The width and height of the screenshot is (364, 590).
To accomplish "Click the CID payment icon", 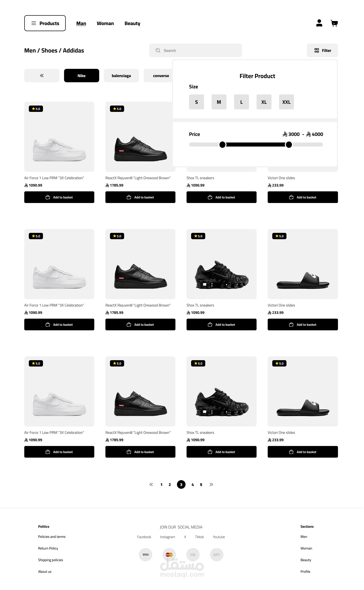I will (193, 555).
